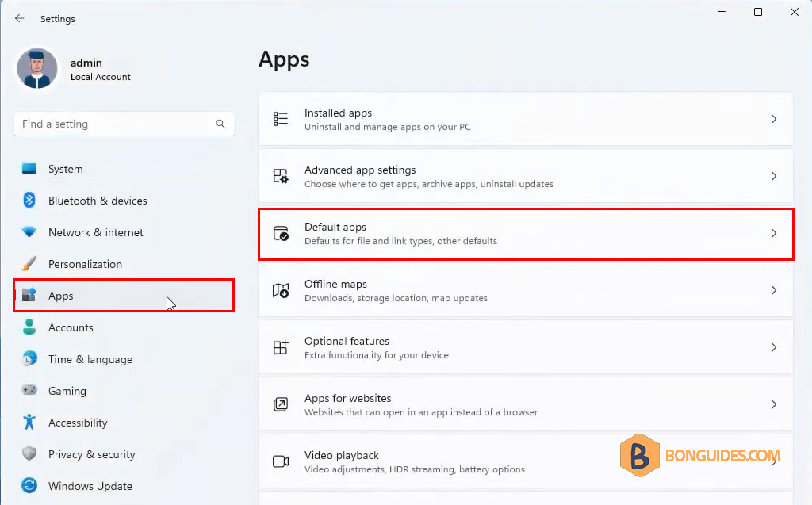
Task: Click the Find a setting search box
Action: (124, 124)
